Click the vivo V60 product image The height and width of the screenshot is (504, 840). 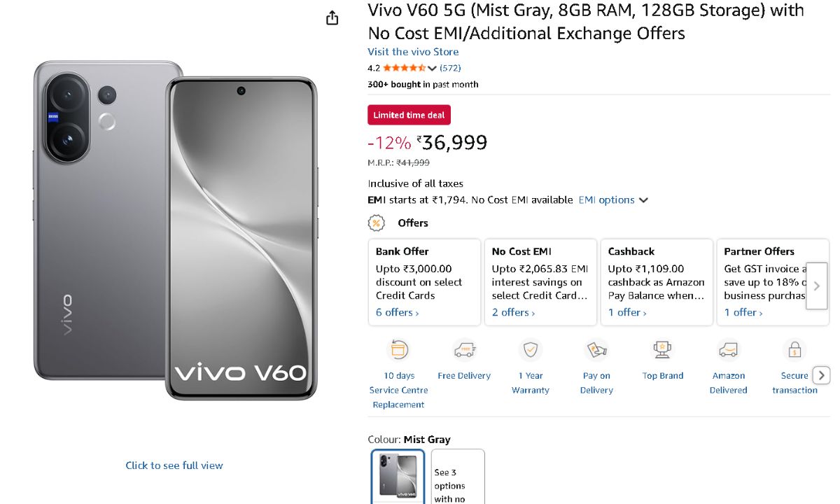coord(175,230)
